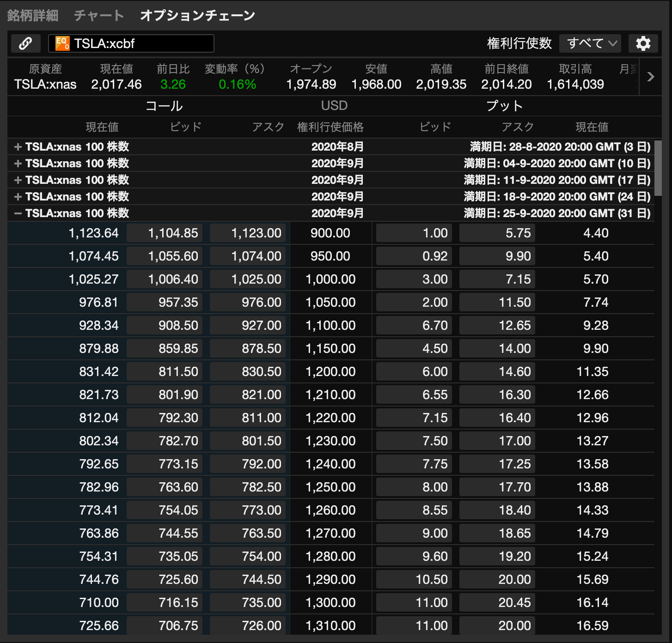Click the 高値 value 2,019.35

441,84
